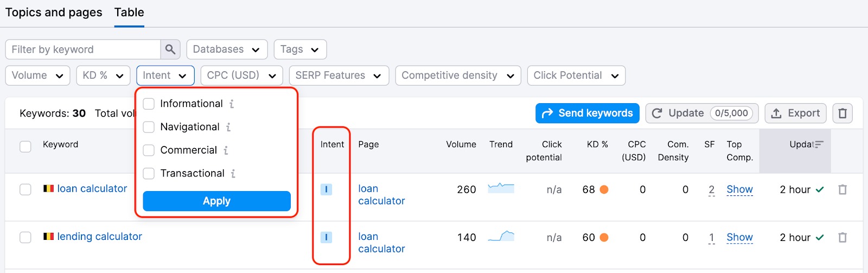
Task: Open the KD % filter dropdown
Action: (103, 75)
